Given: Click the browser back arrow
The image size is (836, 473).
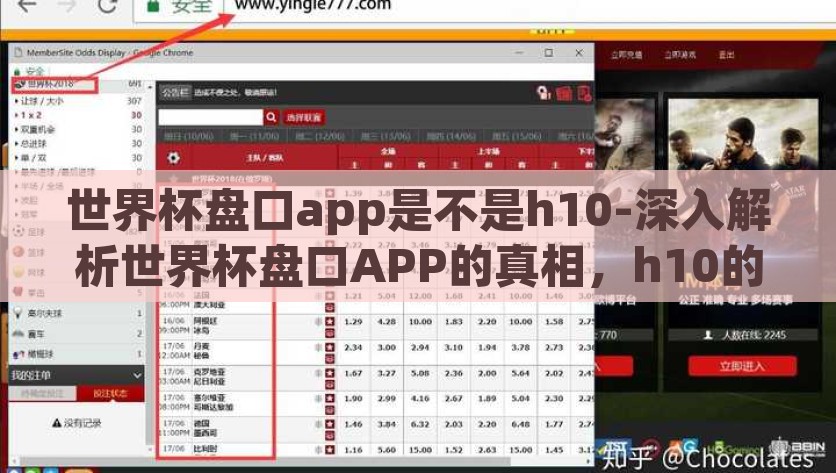Looking at the screenshot, I should [27, 6].
